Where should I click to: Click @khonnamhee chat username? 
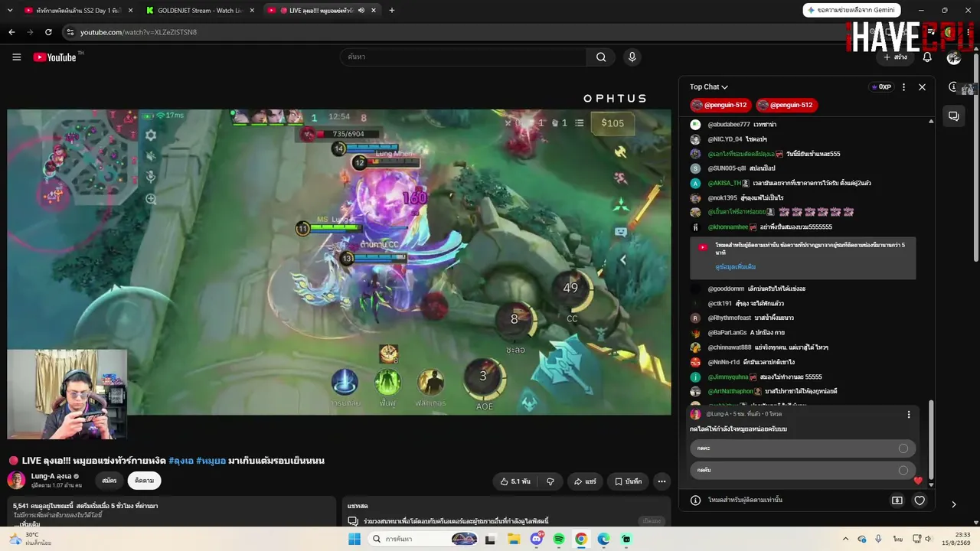[x=728, y=227]
